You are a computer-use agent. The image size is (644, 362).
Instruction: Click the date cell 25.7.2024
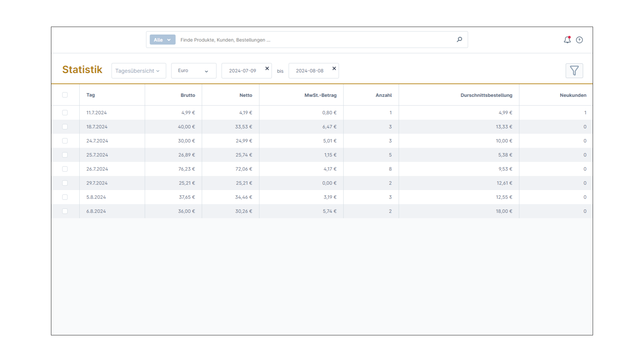coord(97,155)
